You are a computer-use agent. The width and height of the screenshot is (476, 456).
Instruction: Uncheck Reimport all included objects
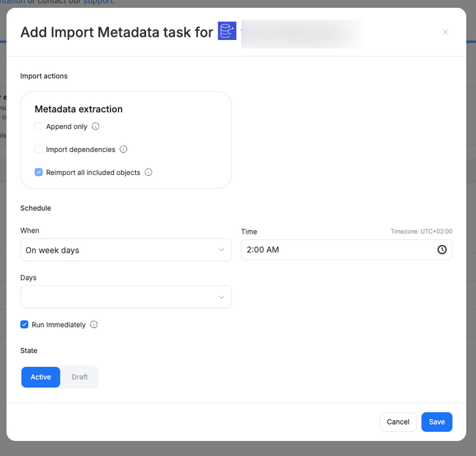(x=39, y=172)
